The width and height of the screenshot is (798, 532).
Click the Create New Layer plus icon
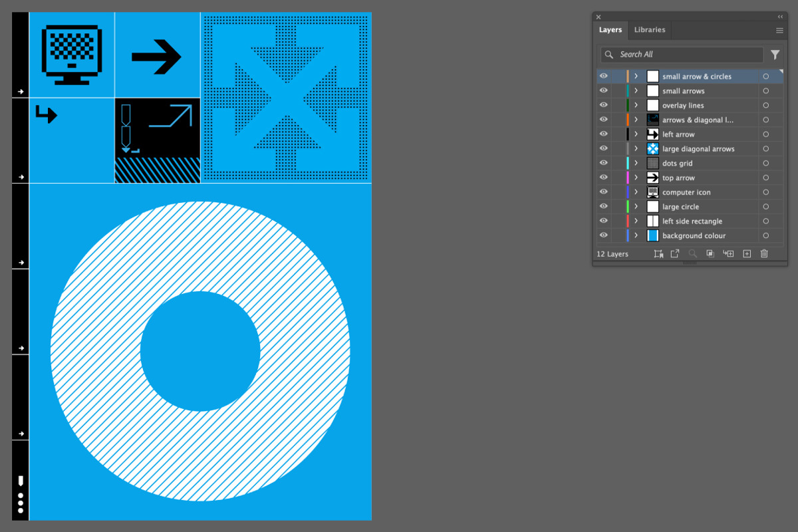(x=747, y=254)
